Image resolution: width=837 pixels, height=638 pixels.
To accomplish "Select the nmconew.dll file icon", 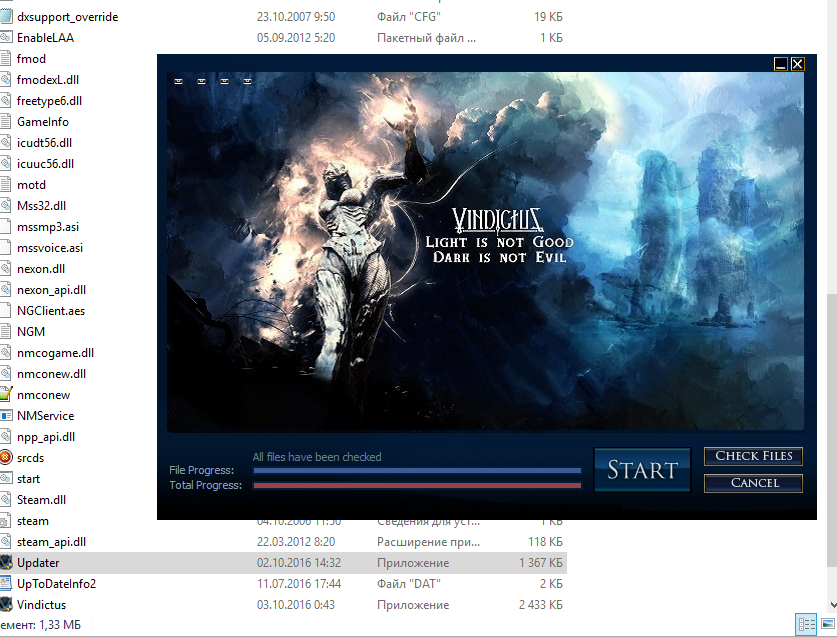I will point(6,374).
